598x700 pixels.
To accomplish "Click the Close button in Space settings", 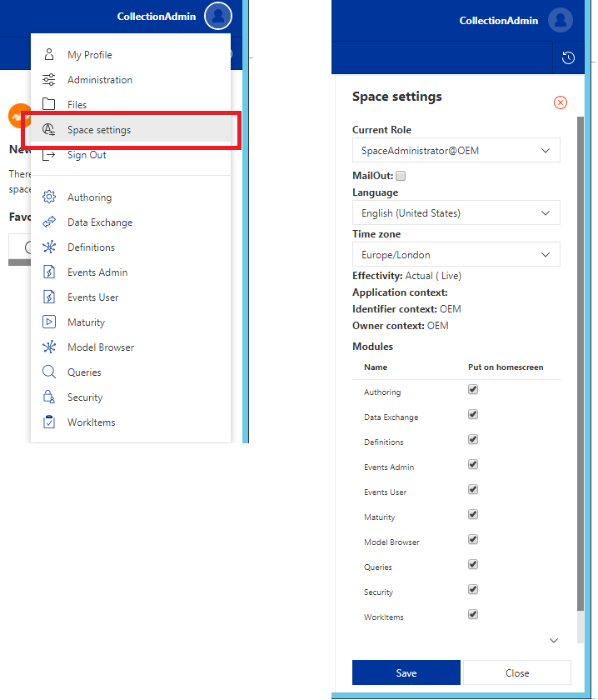I will point(517,672).
